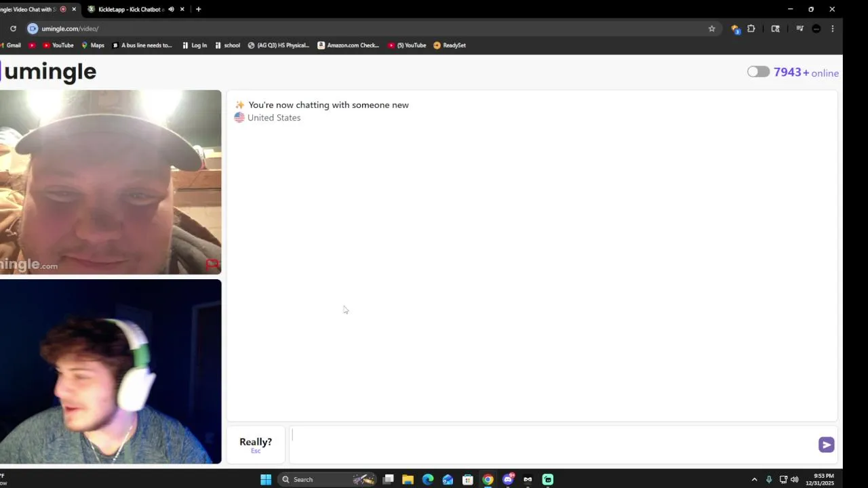Viewport: 868px width, 488px height.
Task: Open the Maps bookmark
Action: [93, 45]
